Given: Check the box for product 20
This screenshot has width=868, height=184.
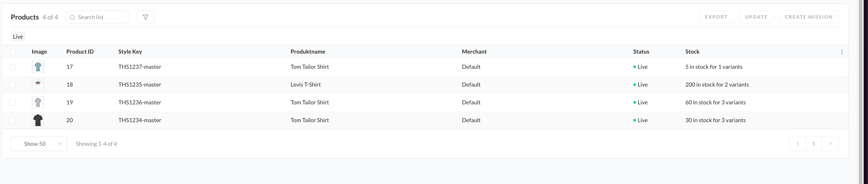Looking at the screenshot, I should [x=13, y=121].
